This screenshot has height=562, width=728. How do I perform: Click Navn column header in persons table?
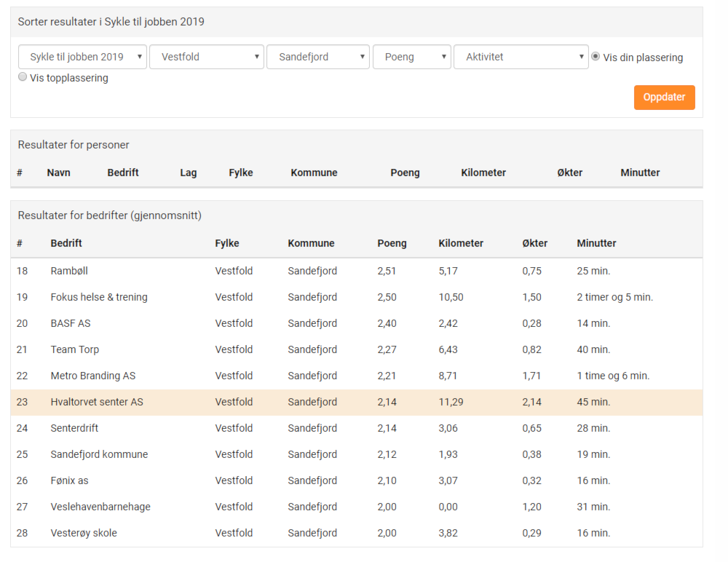pos(58,173)
